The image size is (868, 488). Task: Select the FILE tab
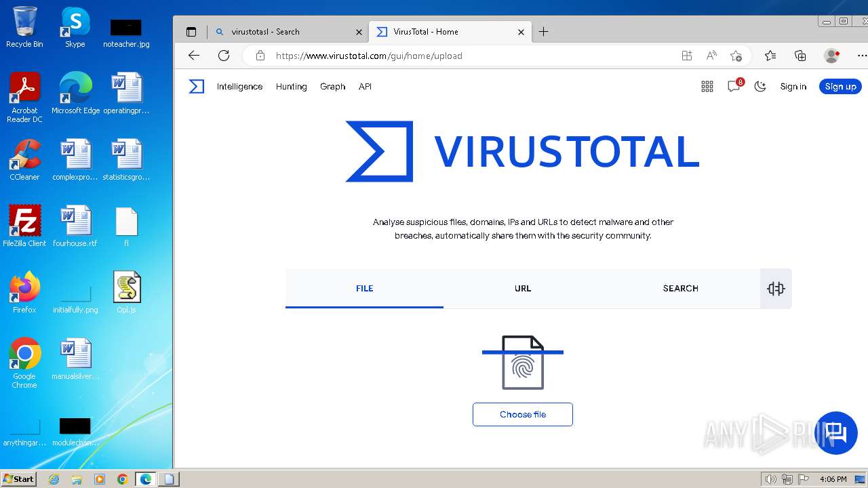tap(365, 289)
